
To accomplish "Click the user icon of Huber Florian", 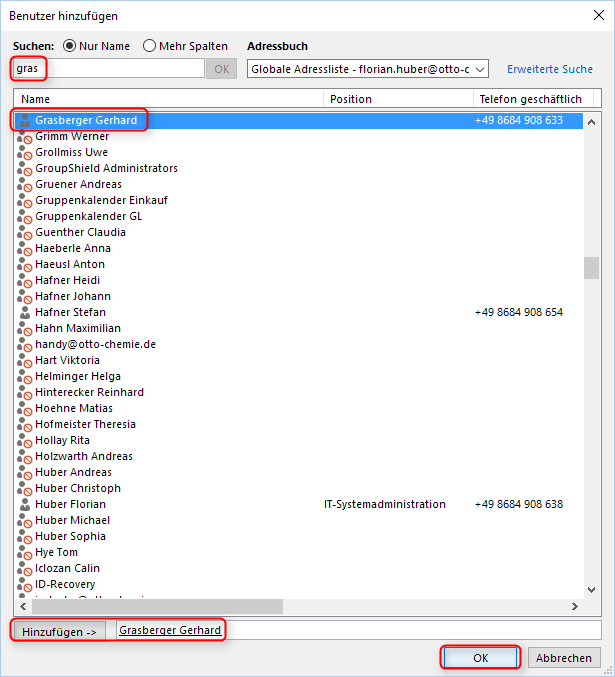I will click(25, 504).
